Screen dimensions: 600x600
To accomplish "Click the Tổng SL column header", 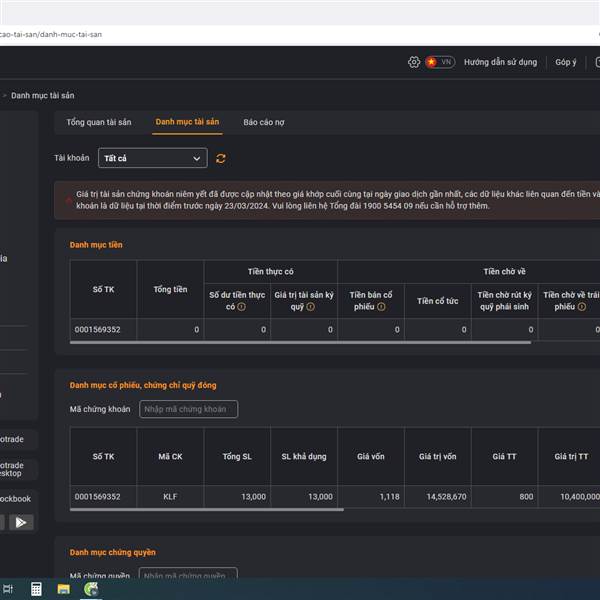I will [x=237, y=457].
